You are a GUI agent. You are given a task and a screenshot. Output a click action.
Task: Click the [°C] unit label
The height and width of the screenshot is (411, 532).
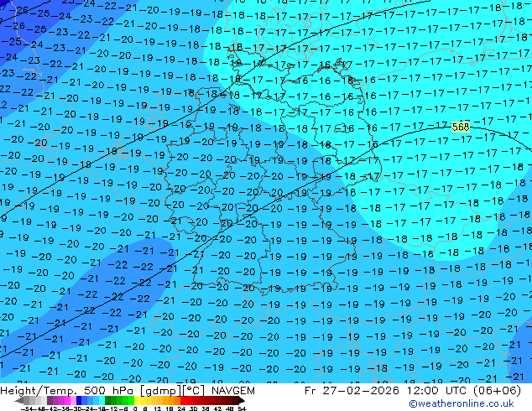point(194,391)
